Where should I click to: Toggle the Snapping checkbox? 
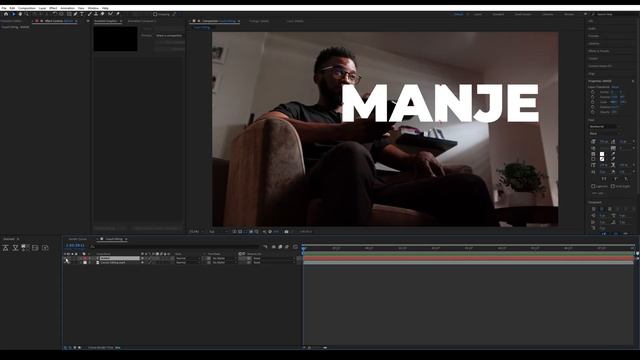pos(155,14)
